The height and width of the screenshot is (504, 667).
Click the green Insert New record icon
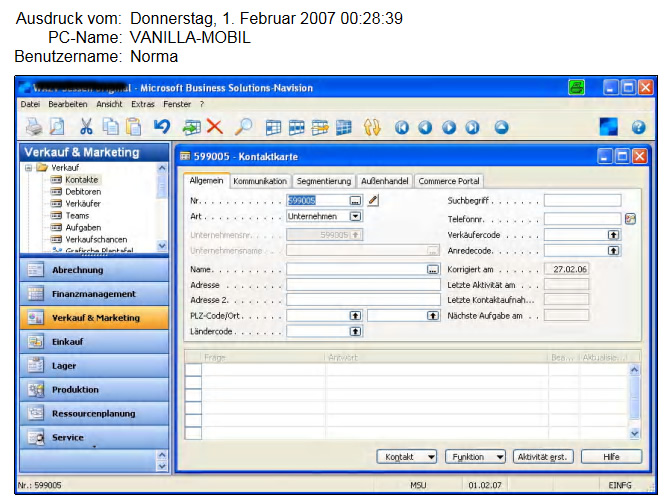(191, 127)
